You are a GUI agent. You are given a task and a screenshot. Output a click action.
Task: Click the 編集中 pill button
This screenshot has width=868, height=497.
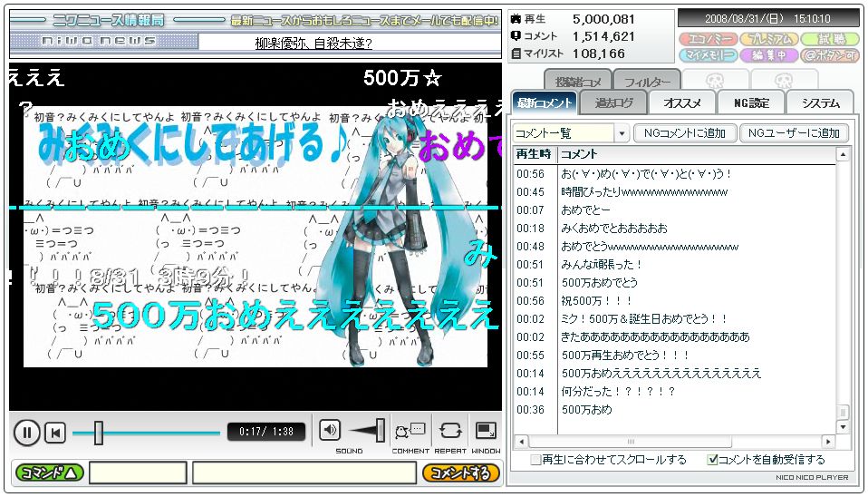pos(769,54)
